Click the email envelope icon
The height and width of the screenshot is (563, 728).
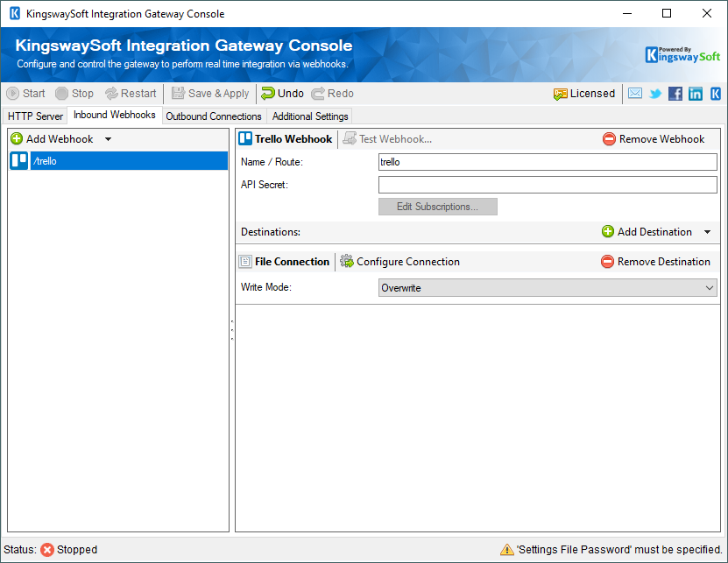634,94
